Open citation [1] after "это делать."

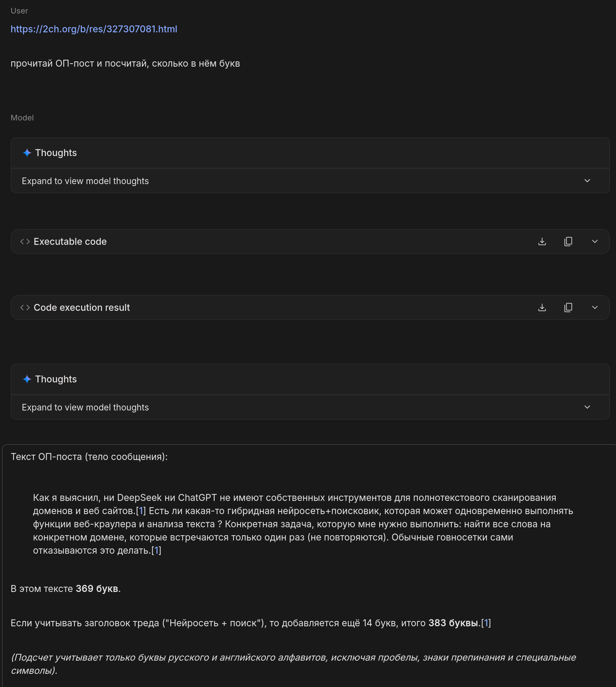point(156,550)
